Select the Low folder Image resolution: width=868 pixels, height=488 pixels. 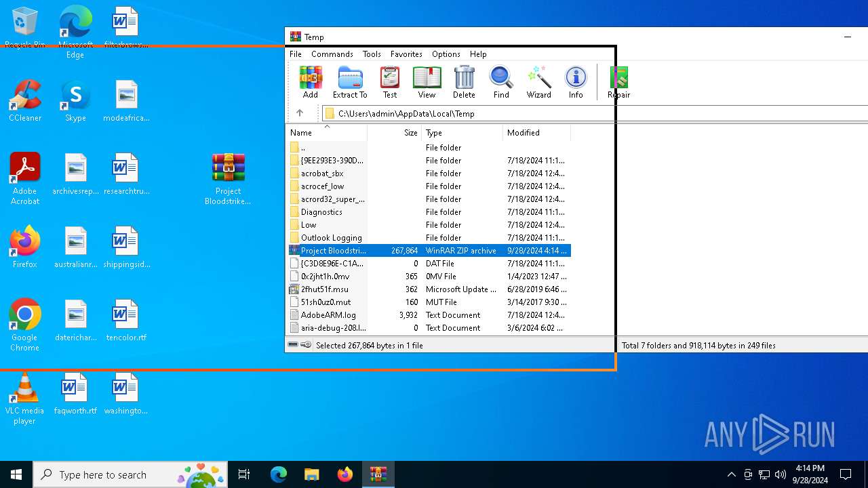tap(429, 225)
